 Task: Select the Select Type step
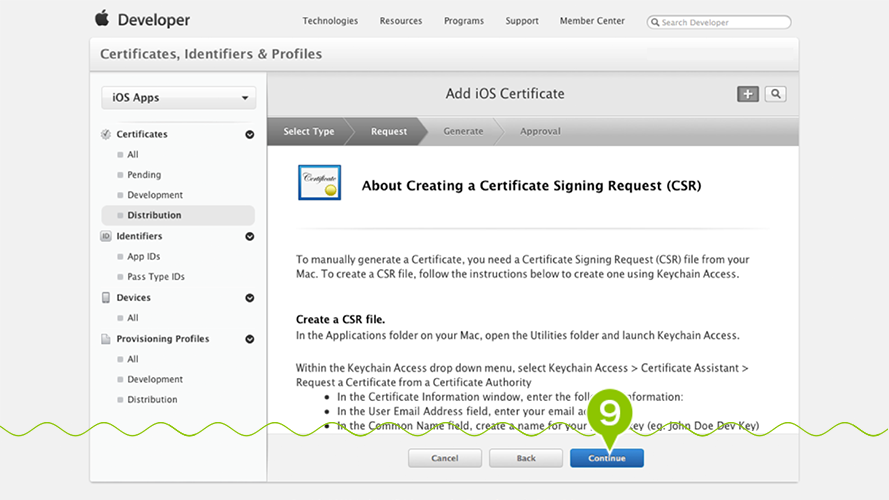coord(309,132)
